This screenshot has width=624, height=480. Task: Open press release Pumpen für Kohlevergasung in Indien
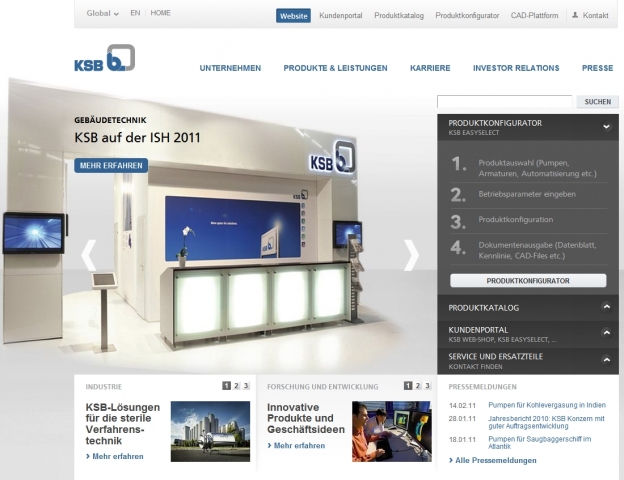547,405
